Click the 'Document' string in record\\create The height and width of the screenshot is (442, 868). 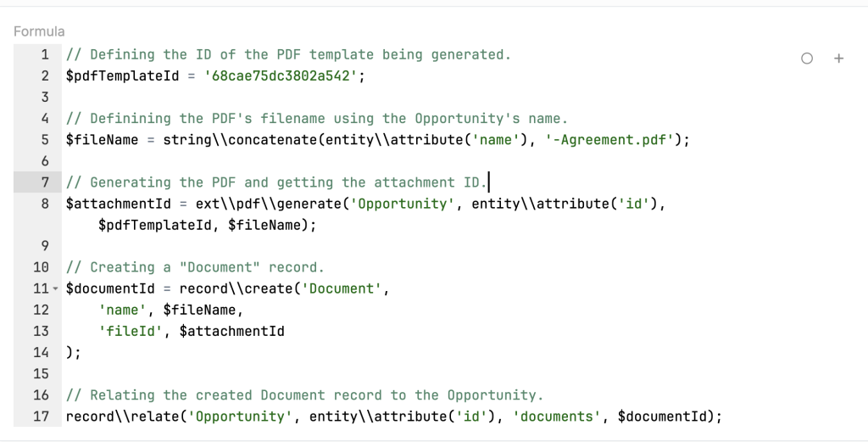343,288
